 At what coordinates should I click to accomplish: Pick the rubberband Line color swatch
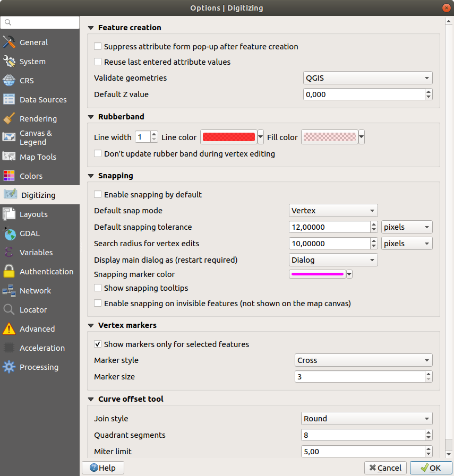pos(228,137)
